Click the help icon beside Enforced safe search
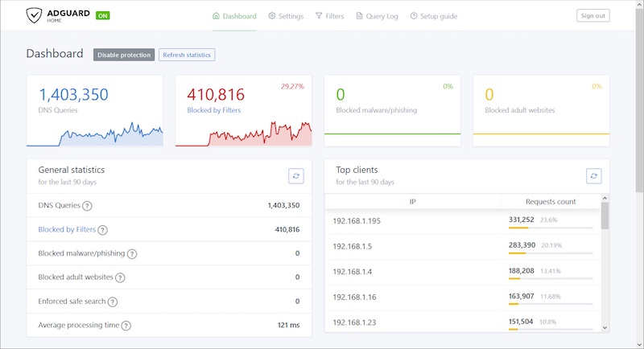This screenshot has height=349, width=644. coord(113,302)
